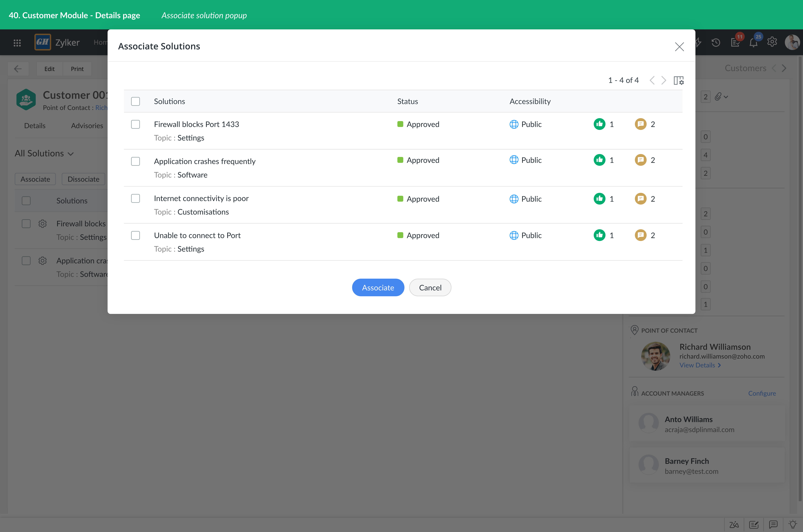Open 'Unable to connect to Port' solution title
Screen dimensions: 803x532
[197, 235]
